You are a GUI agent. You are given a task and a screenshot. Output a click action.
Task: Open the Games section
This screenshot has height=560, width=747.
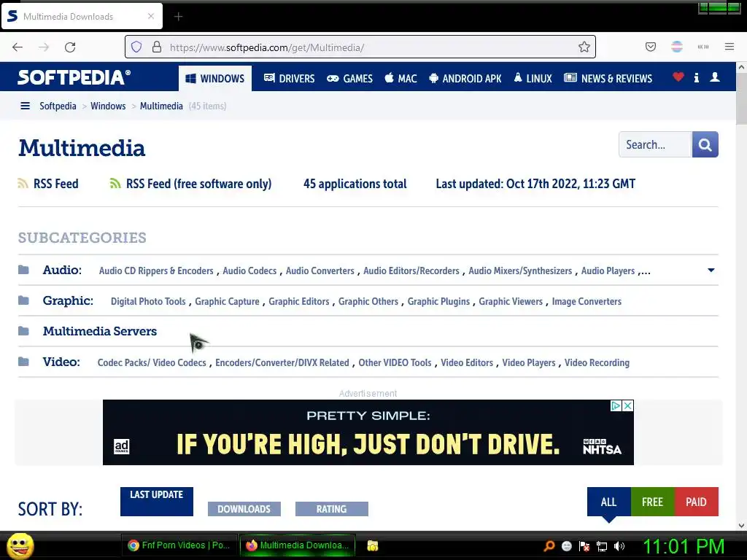[x=349, y=79]
